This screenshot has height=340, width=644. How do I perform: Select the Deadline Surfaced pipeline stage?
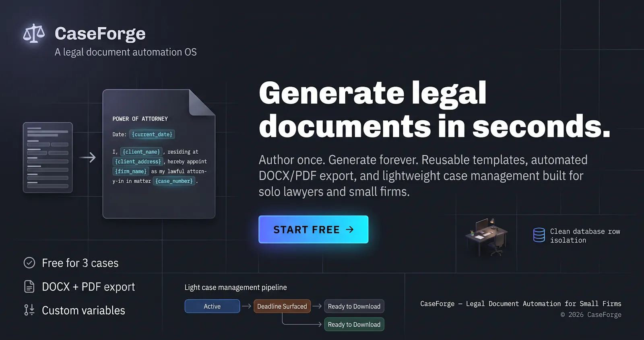[x=282, y=306]
